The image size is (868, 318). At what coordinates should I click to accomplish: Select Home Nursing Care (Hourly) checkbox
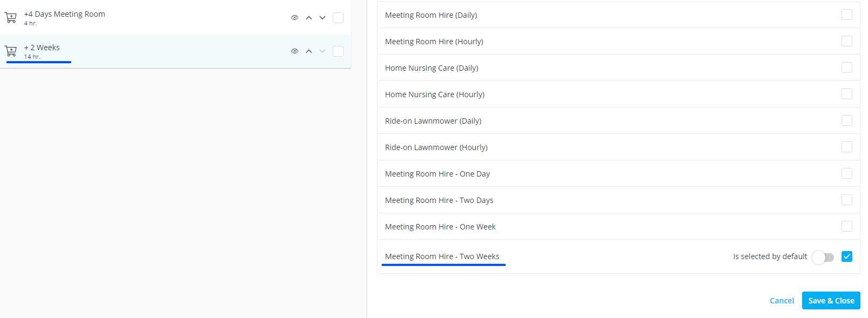coord(847,94)
